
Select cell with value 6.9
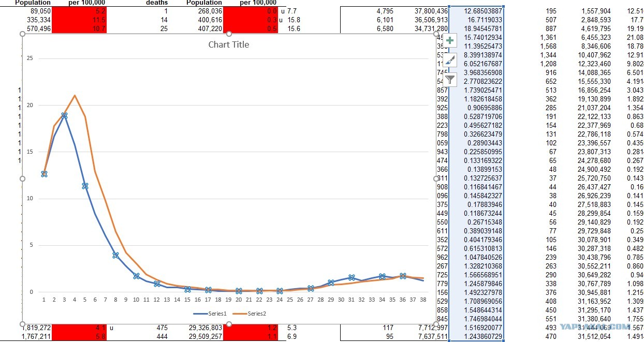pos(291,336)
